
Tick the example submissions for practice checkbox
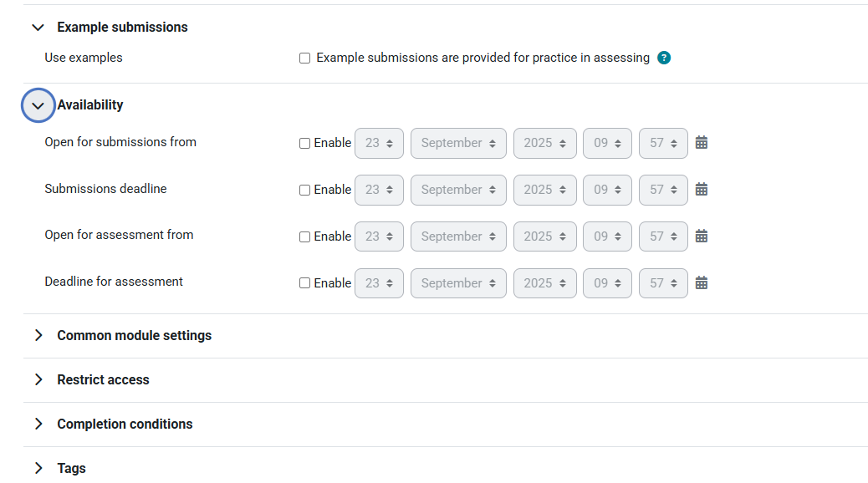[x=305, y=58]
